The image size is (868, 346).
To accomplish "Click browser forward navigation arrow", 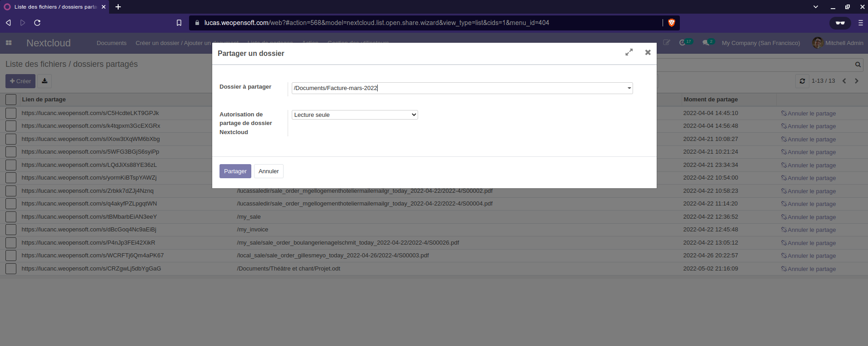I will pyautogui.click(x=23, y=23).
